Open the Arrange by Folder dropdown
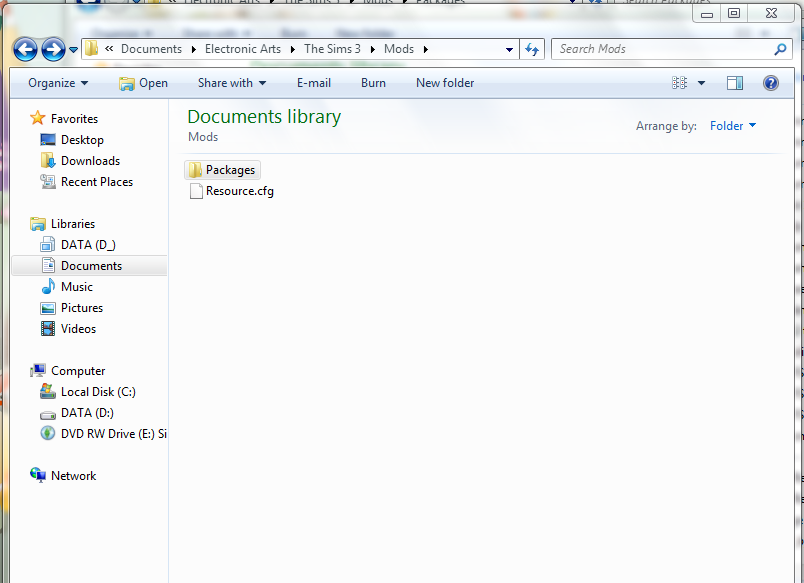The width and height of the screenshot is (804, 583). pos(733,126)
